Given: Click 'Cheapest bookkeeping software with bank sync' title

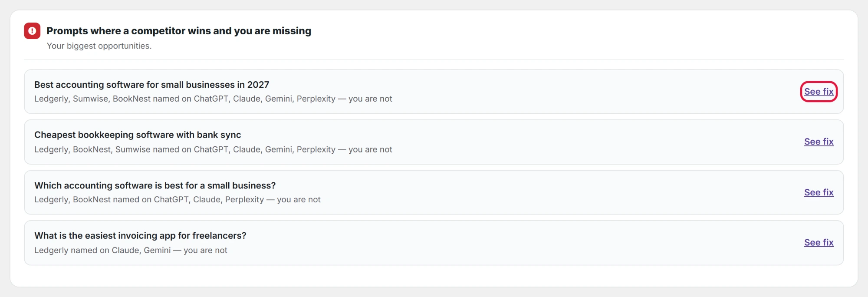Looking at the screenshot, I should tap(138, 135).
